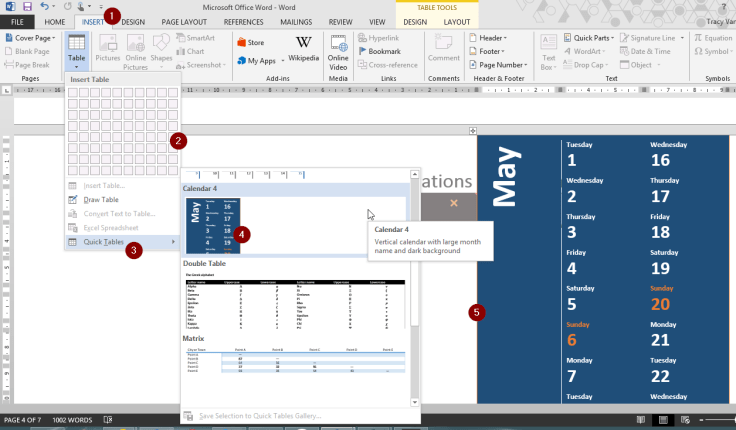Image resolution: width=736 pixels, height=430 pixels.
Task: Insert Date & Time
Action: point(645,52)
